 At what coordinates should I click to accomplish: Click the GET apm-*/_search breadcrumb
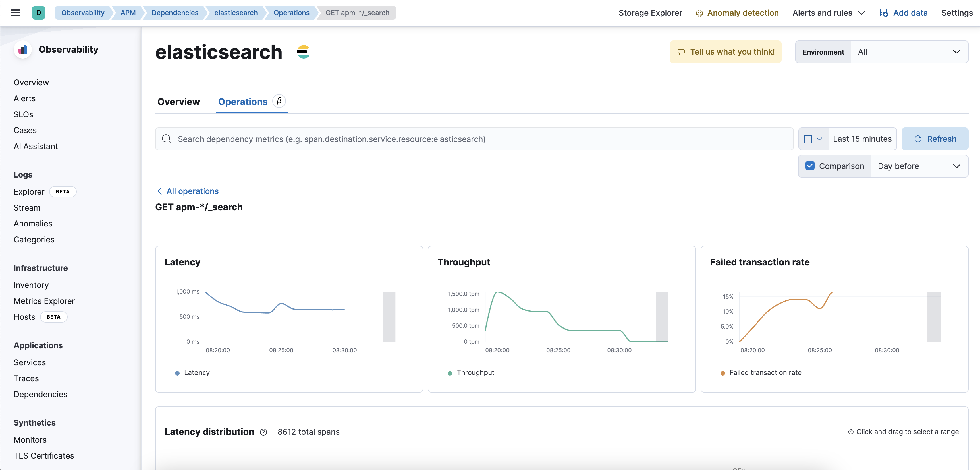pyautogui.click(x=357, y=13)
